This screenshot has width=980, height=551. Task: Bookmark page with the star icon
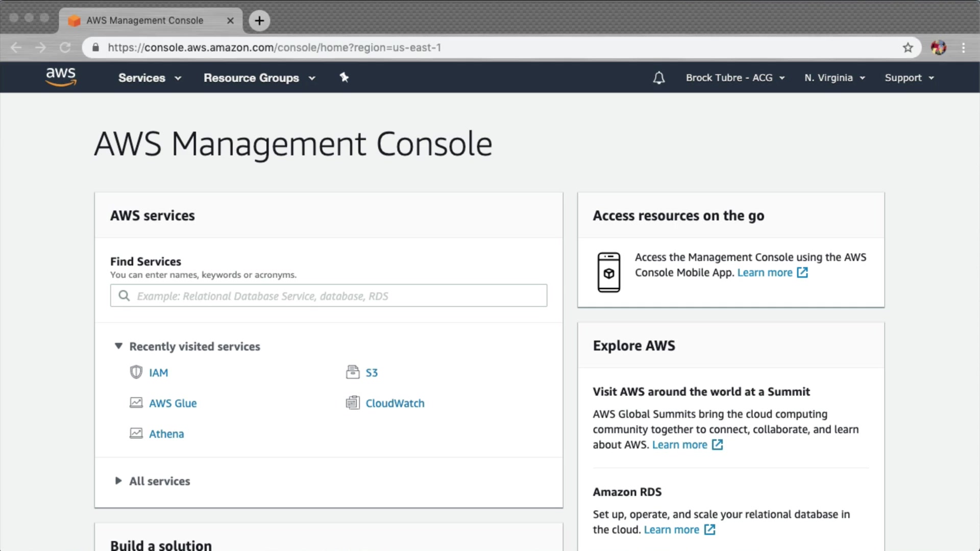[908, 48]
